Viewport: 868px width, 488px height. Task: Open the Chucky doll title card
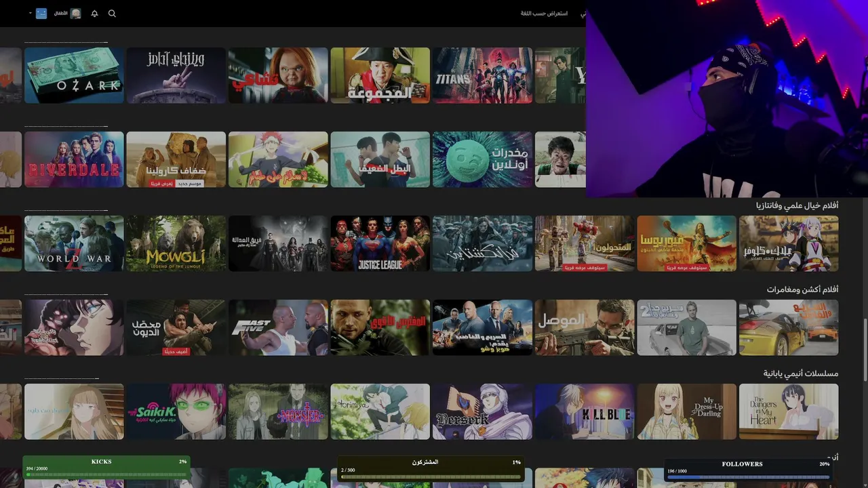(278, 75)
